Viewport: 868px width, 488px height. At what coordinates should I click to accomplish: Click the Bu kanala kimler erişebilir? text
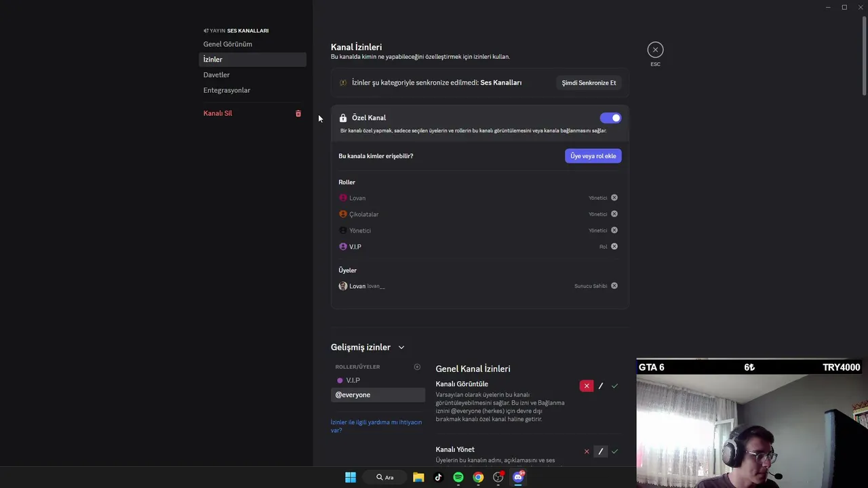(376, 156)
